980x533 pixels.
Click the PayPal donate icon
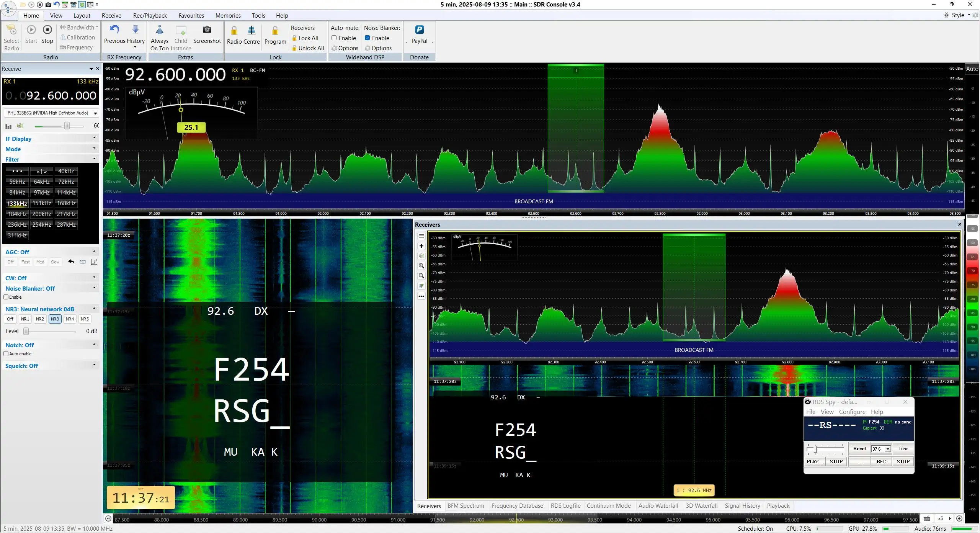pyautogui.click(x=420, y=30)
